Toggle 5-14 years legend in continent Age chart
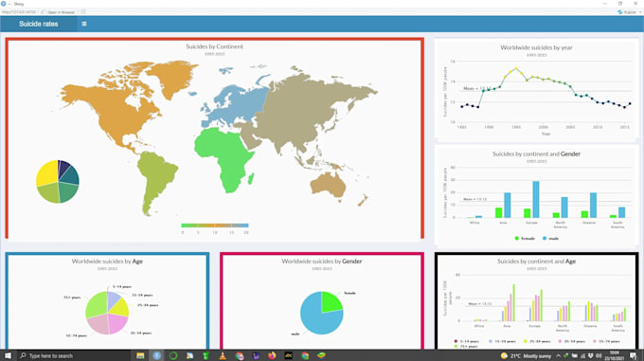This screenshot has height=361, width=644. (x=466, y=341)
